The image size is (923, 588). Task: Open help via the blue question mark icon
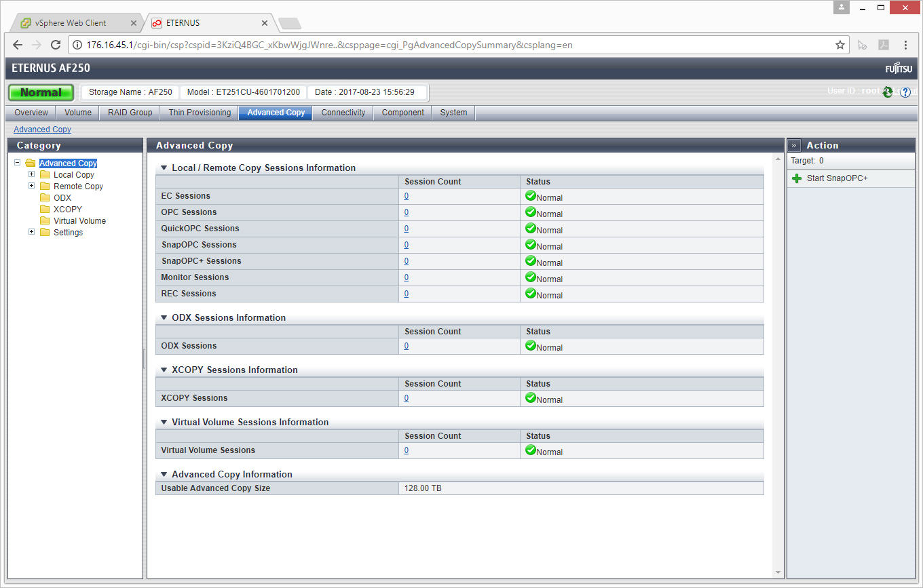pyautogui.click(x=905, y=92)
